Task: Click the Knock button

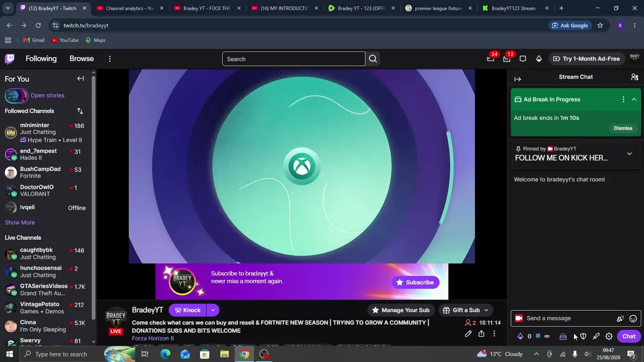Action: coord(187,310)
